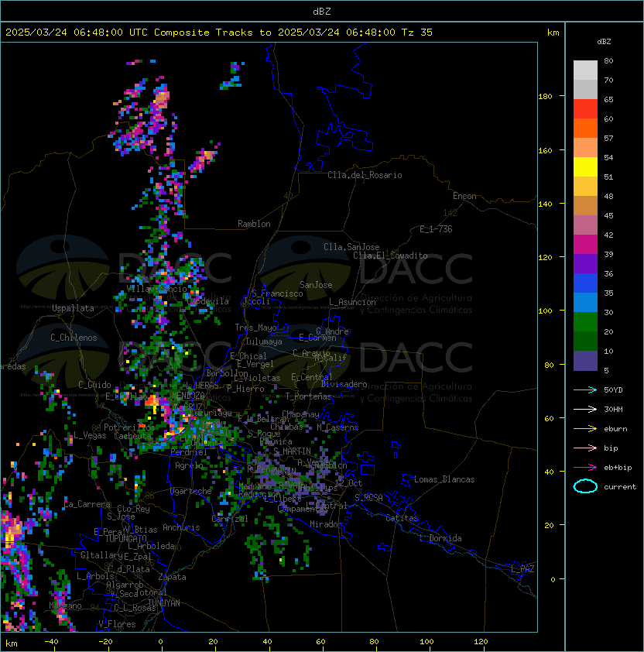The image size is (644, 652).
Task: Select the yellow 51-54 dBZ color swatch
Action: [585, 166]
